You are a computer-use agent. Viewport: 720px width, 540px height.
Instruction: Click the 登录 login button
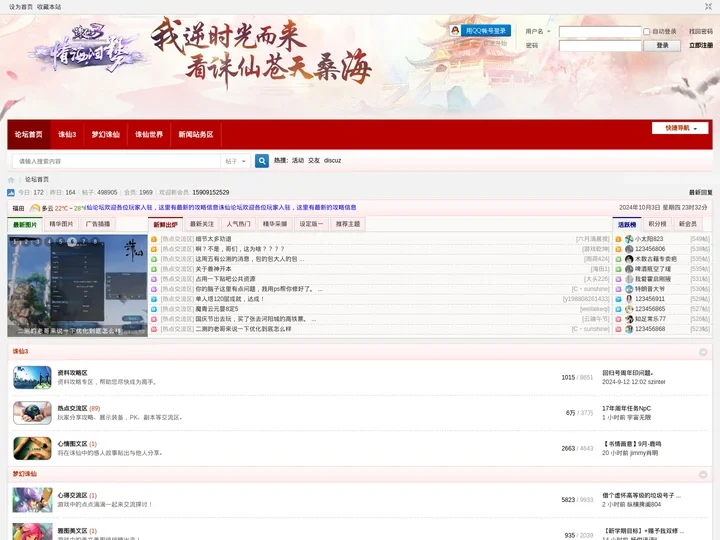point(662,45)
